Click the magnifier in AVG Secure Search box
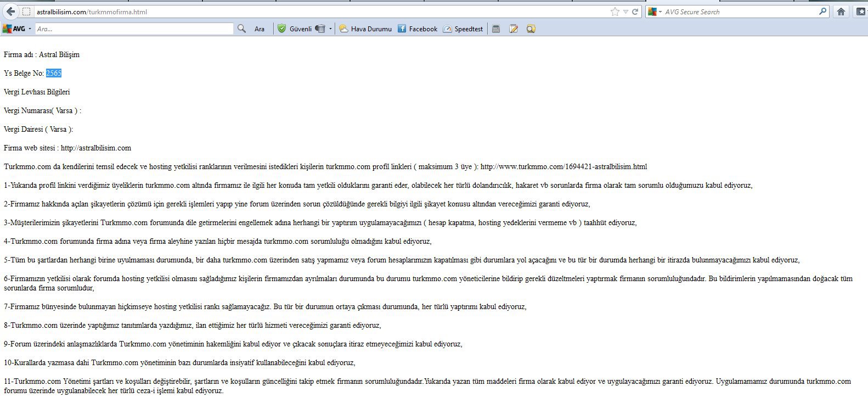This screenshot has height=414, width=868. pos(822,12)
